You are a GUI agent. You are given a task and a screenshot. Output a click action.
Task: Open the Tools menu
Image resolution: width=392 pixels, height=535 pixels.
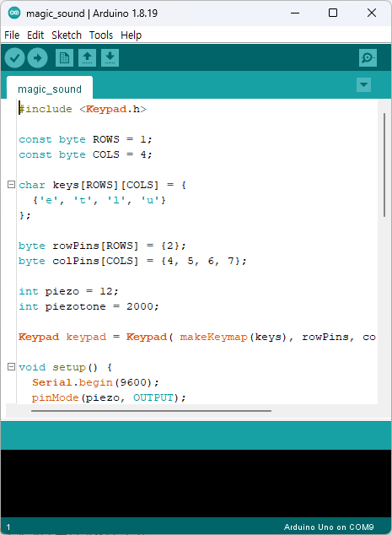click(101, 35)
